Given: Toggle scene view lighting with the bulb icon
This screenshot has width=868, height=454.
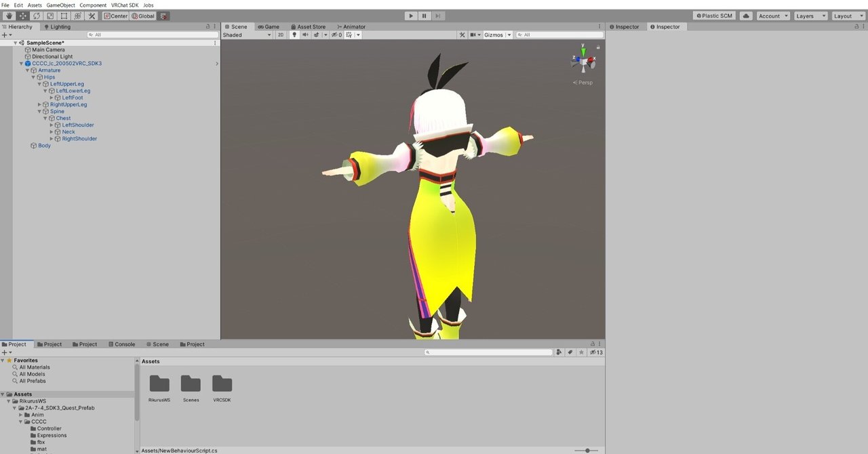Looking at the screenshot, I should click(x=294, y=35).
